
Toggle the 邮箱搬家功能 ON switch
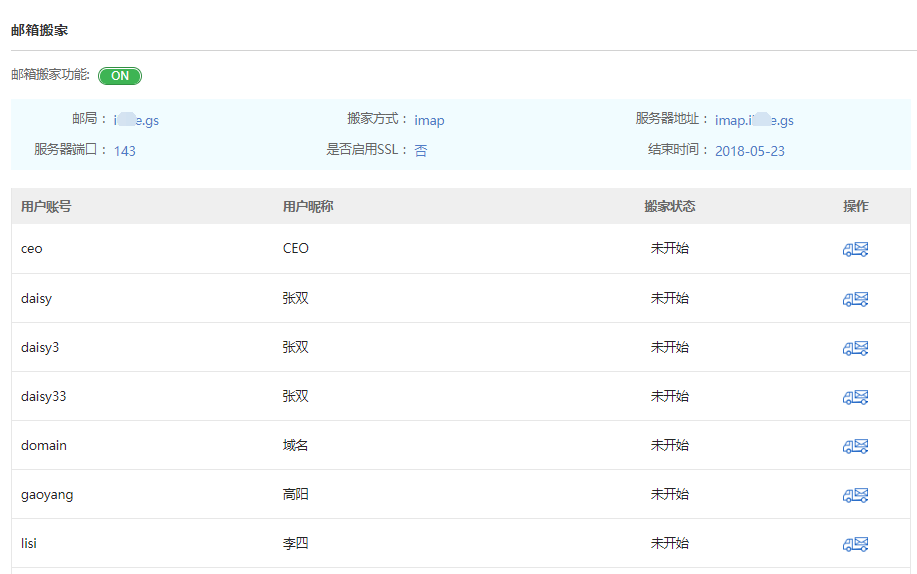(x=120, y=76)
